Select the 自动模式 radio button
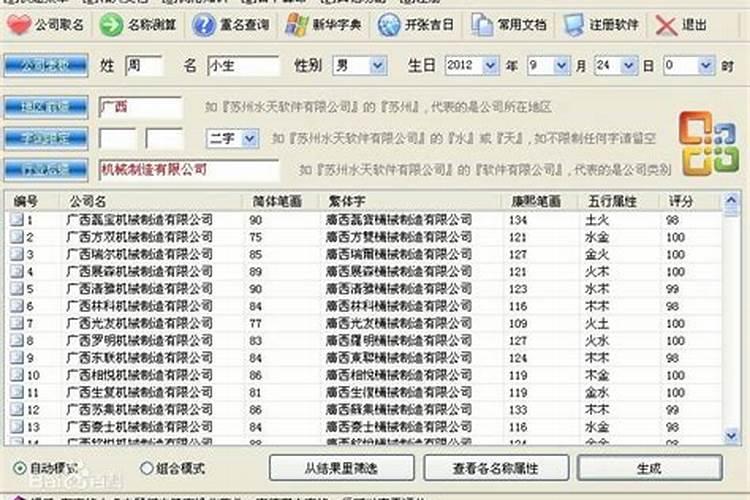The height and width of the screenshot is (500, 750). pyautogui.click(x=19, y=468)
